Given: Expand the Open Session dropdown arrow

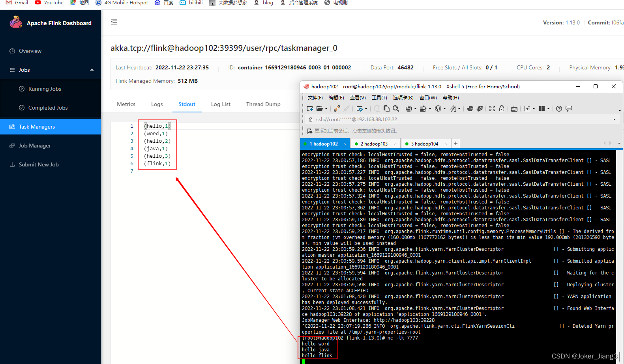Looking at the screenshot, I should pos(326,109).
